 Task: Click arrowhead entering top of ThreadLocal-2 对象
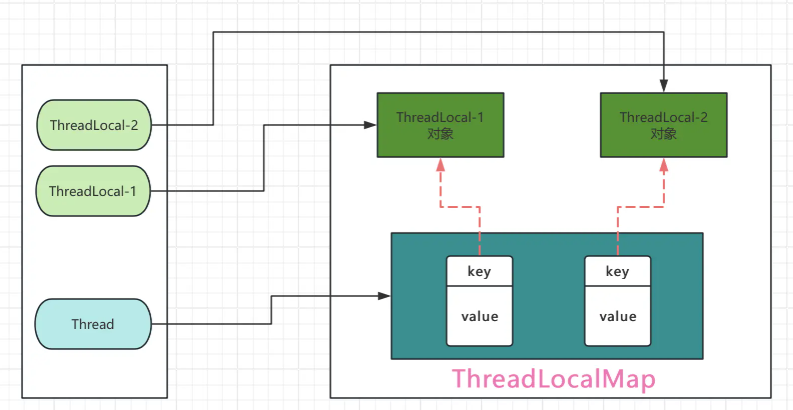coord(663,87)
